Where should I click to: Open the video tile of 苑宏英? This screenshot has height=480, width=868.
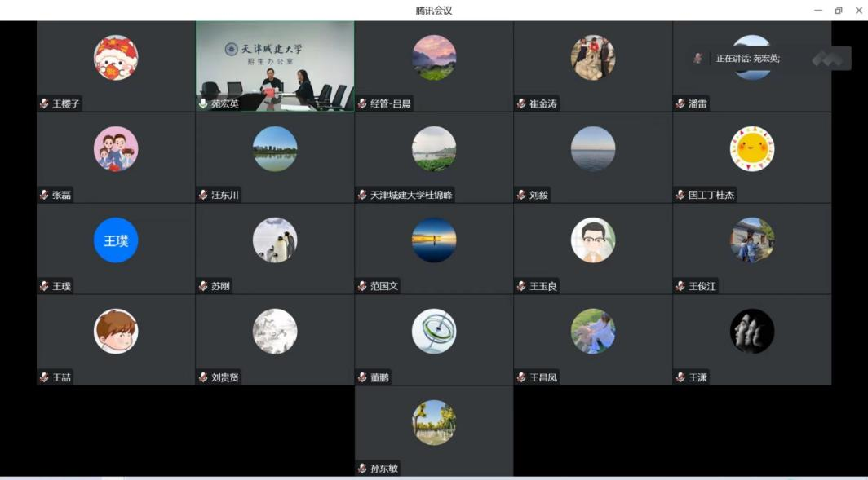275,66
